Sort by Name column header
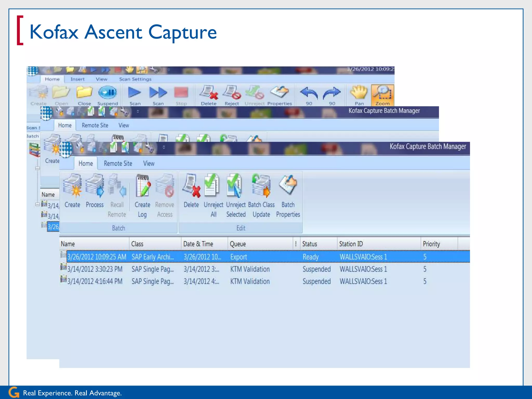The height and width of the screenshot is (399, 532). click(x=94, y=244)
